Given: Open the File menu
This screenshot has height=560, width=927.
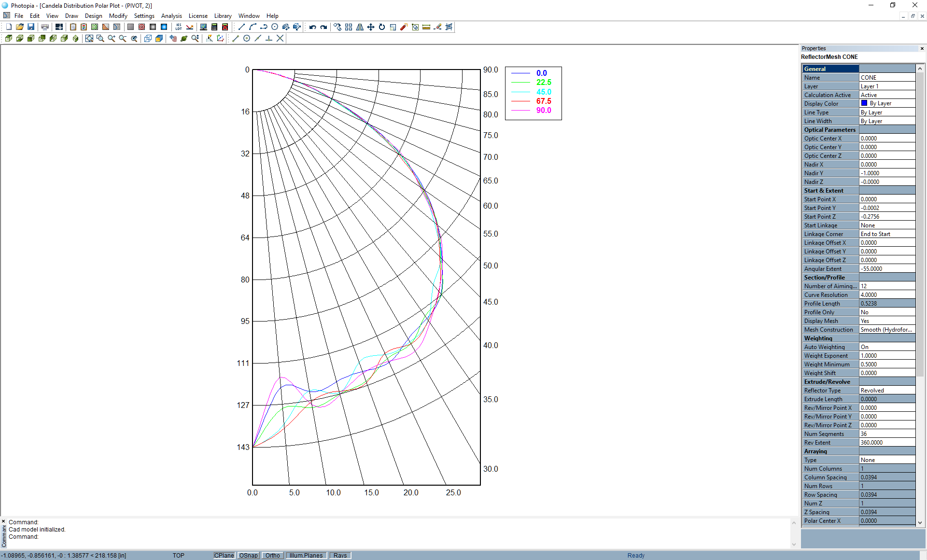Looking at the screenshot, I should [19, 16].
